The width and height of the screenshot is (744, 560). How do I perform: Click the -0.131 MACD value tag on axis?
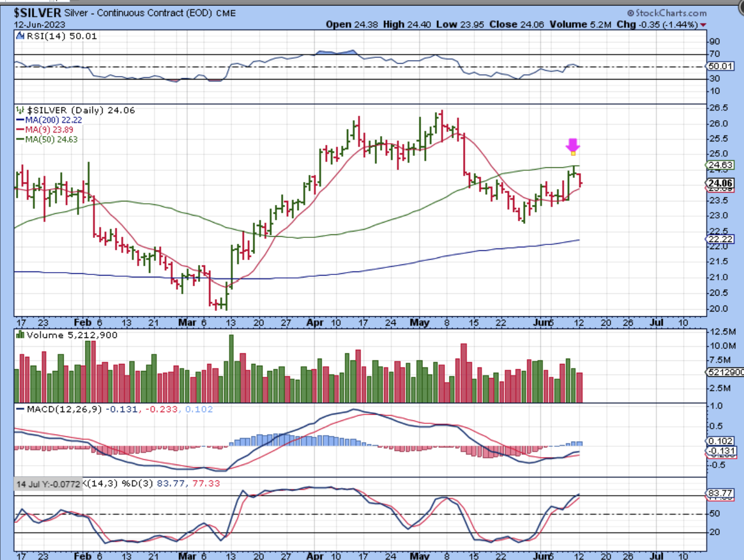tap(720, 451)
